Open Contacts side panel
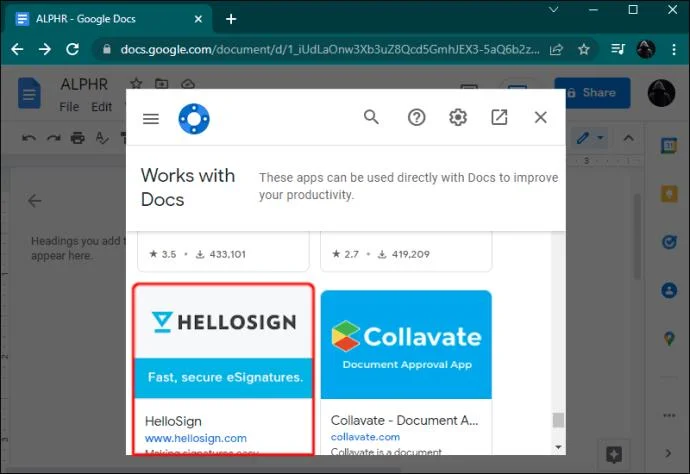Viewport: 690px width, 474px height. pyautogui.click(x=669, y=290)
